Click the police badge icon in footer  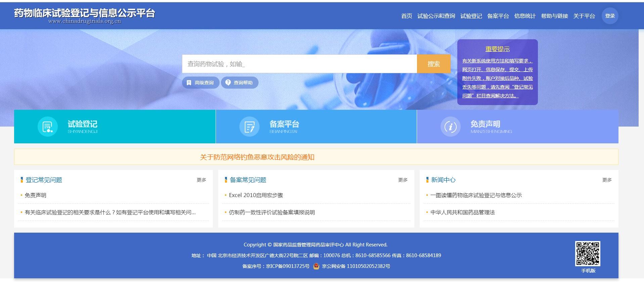click(x=316, y=266)
